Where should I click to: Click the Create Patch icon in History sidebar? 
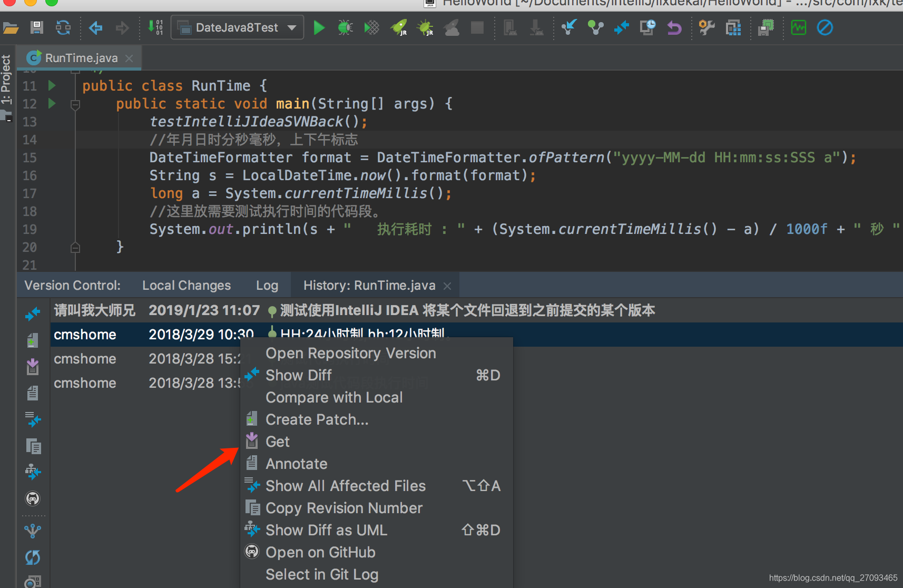(33, 340)
